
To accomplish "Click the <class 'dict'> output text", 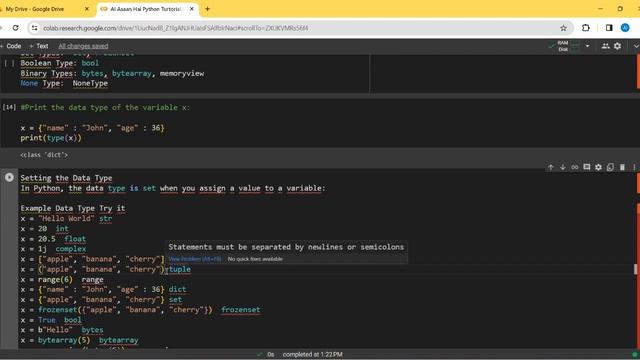I will coord(44,155).
